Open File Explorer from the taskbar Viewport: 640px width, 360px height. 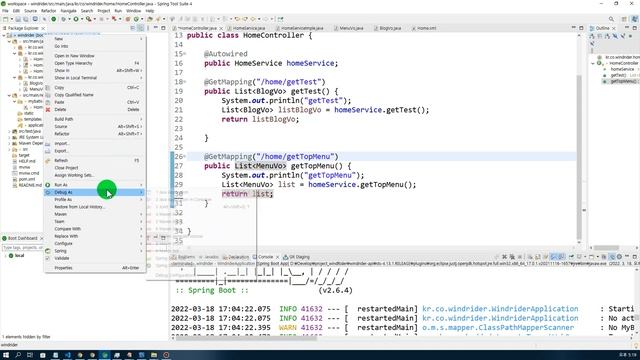(x=154, y=355)
